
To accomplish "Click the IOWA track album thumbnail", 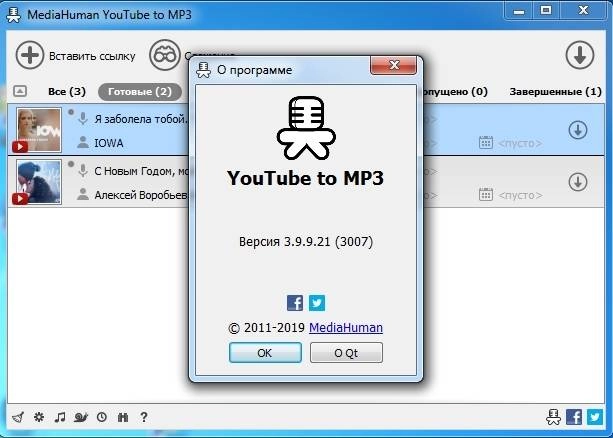I will click(39, 130).
